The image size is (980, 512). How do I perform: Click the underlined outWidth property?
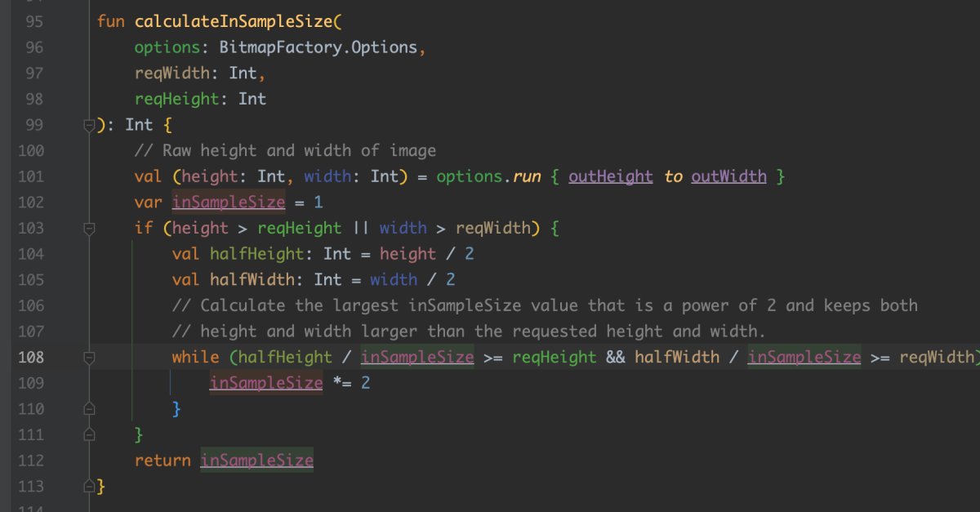[729, 176]
